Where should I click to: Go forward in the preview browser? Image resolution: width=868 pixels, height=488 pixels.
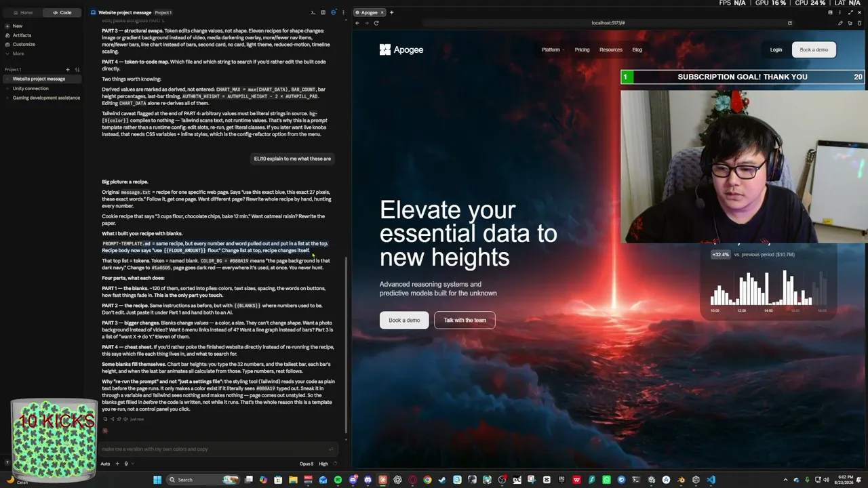367,23
